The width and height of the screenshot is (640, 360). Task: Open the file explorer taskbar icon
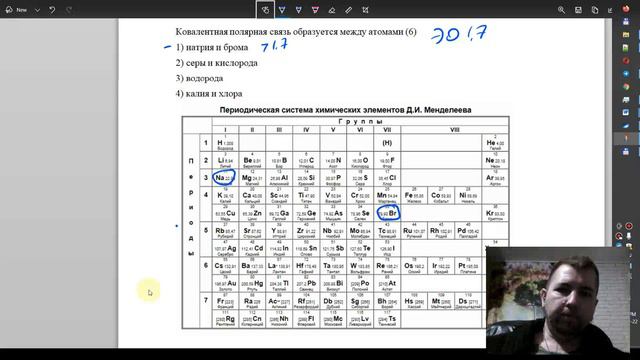[626, 35]
